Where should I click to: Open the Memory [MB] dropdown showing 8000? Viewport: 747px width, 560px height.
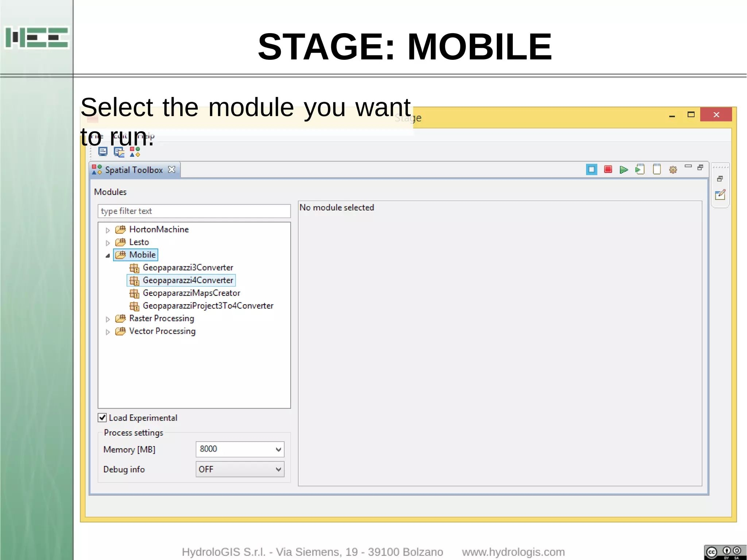tap(240, 449)
